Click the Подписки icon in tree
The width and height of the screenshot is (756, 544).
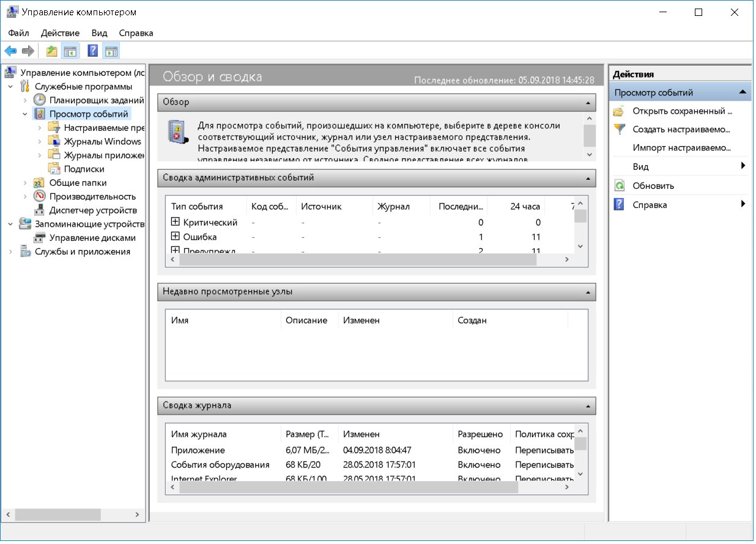[x=54, y=169]
